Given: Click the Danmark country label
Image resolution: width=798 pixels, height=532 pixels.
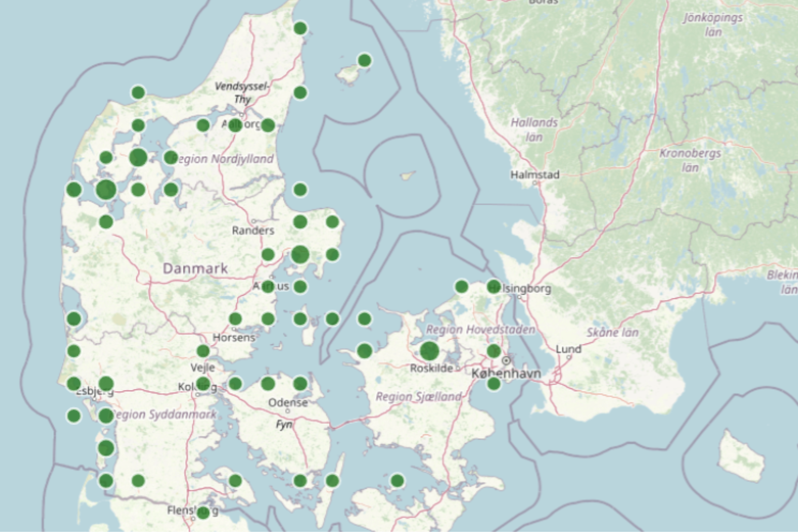Looking at the screenshot, I should click(x=195, y=268).
